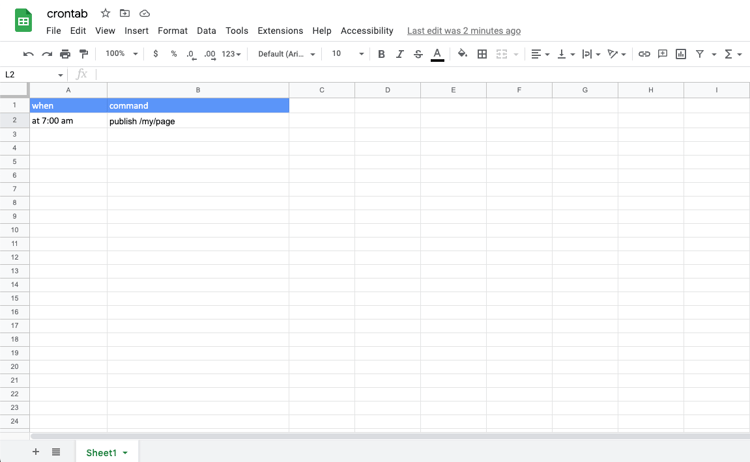Toggle strikethrough formatting
750x462 pixels.
[418, 54]
